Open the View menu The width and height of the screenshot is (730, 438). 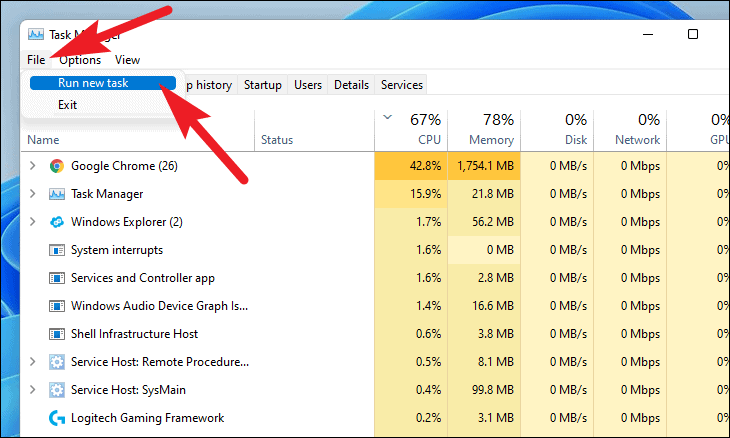[x=127, y=60]
